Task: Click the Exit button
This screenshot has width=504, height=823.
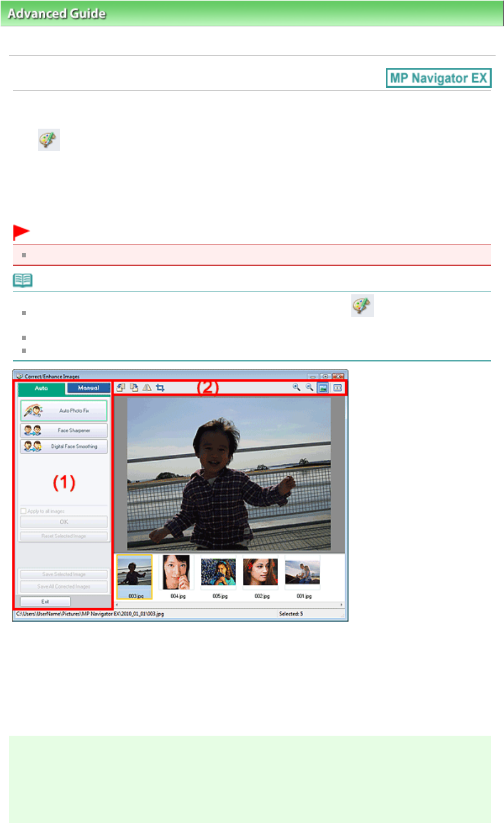Action: [x=45, y=601]
